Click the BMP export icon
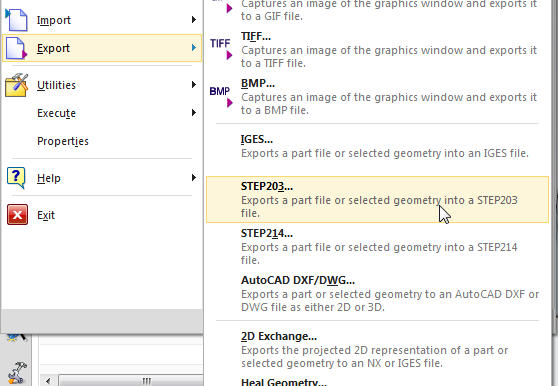 coord(221,96)
